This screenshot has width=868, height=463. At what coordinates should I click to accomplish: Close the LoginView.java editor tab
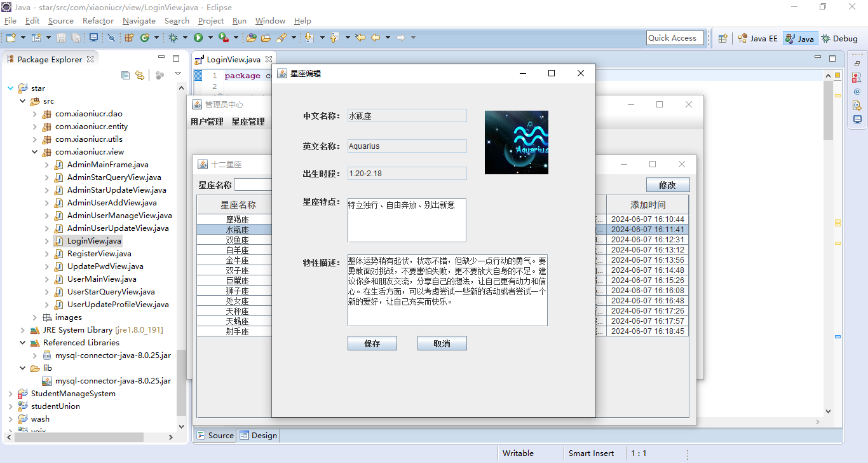[x=268, y=59]
